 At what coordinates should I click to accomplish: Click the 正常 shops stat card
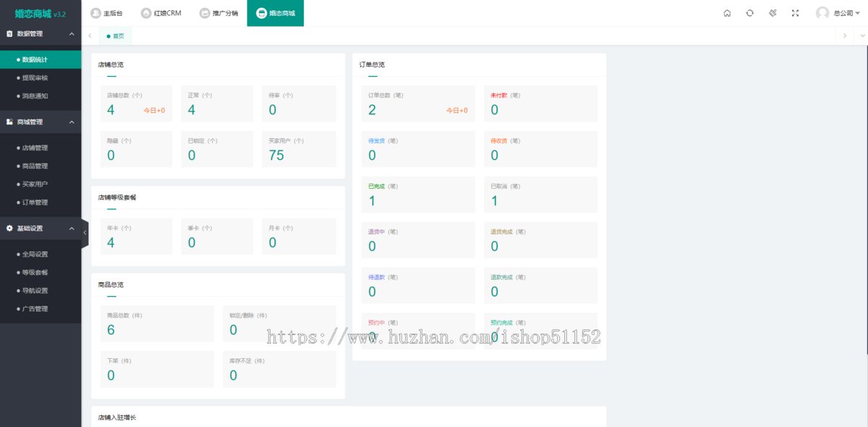[x=217, y=103]
